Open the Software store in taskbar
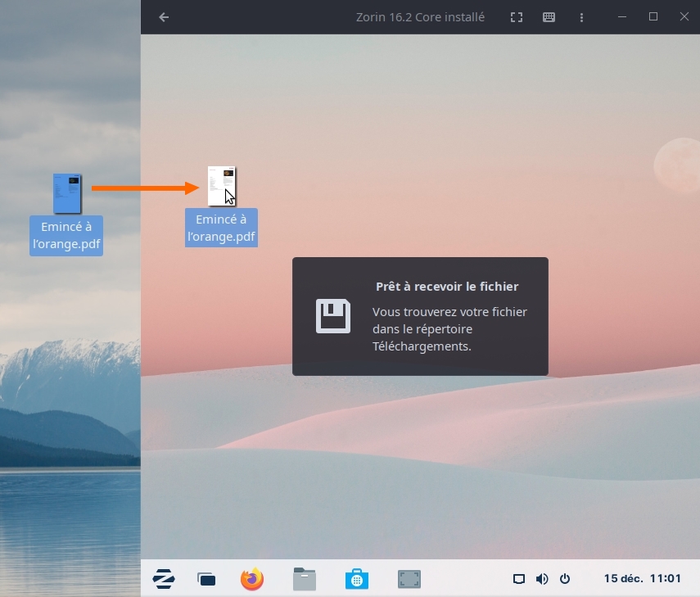 click(356, 579)
